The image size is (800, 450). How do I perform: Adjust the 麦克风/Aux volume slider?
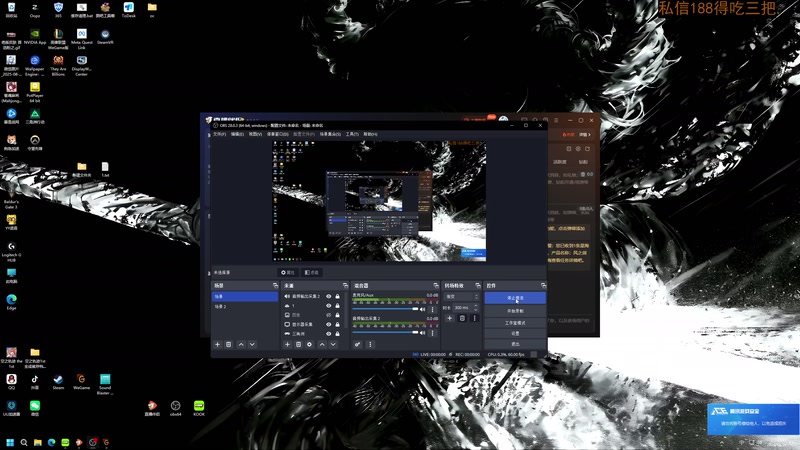385,310
